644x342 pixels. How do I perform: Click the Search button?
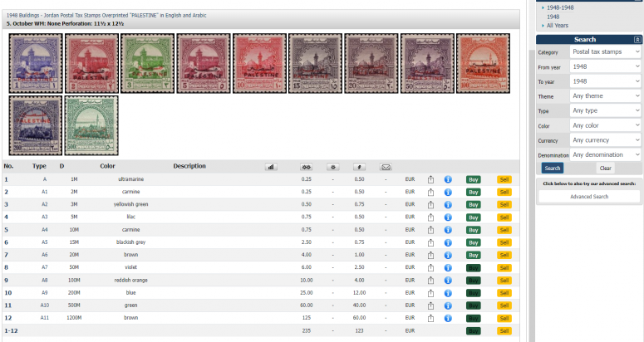pos(552,169)
